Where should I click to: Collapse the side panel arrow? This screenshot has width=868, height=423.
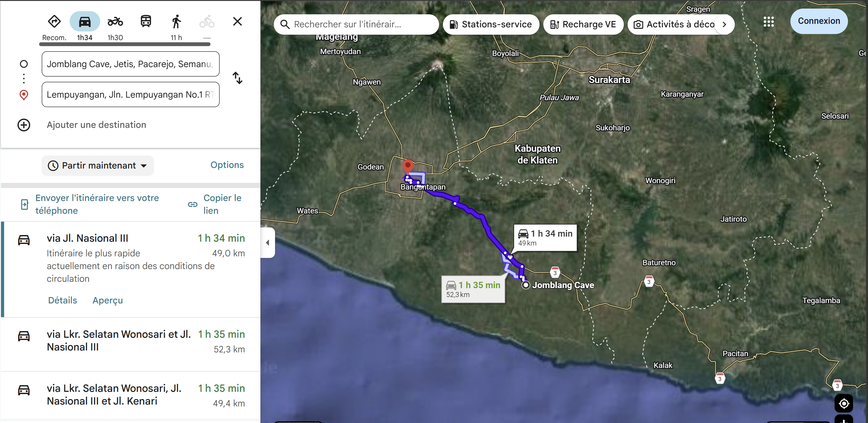click(267, 243)
